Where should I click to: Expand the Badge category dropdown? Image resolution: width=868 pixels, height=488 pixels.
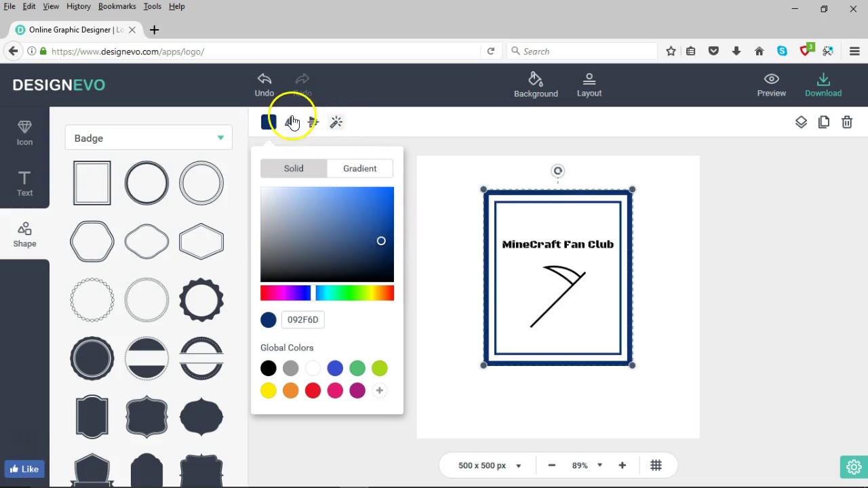(x=149, y=138)
